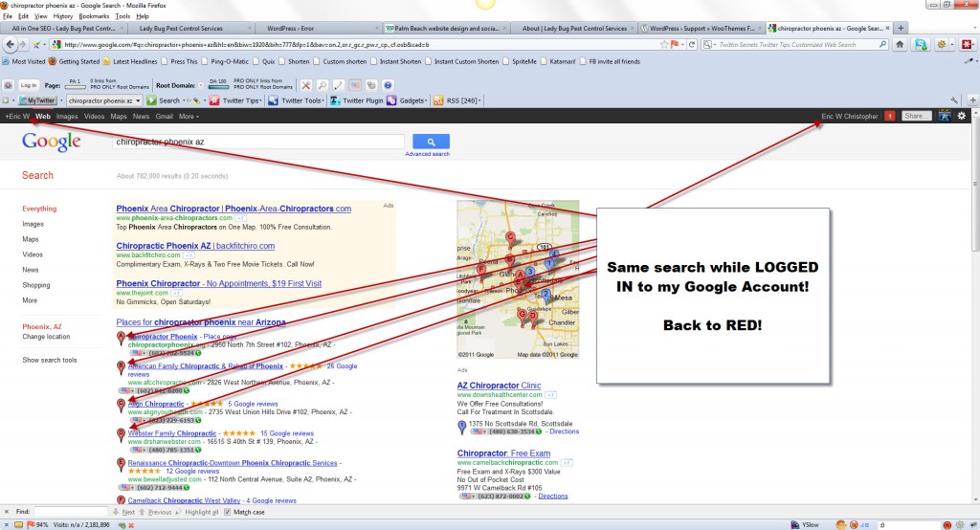Open the SEO toolbar blue help icon
The image size is (980, 530).
pos(388,85)
